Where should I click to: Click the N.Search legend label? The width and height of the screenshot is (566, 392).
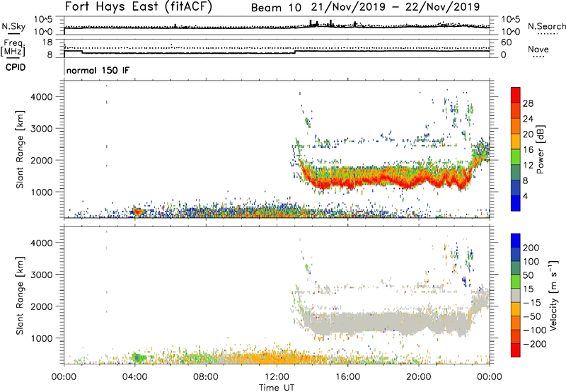[546, 26]
